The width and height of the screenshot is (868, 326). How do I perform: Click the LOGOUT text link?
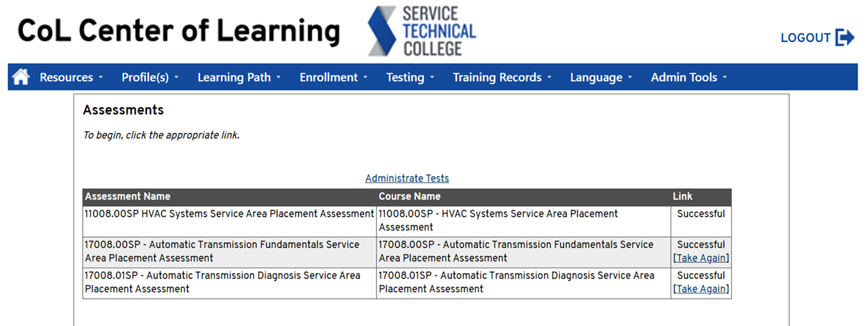(806, 38)
